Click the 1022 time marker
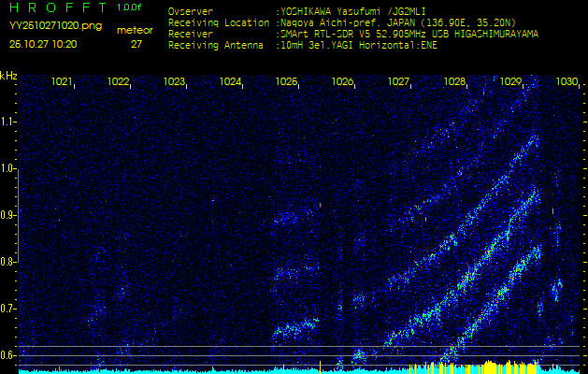 point(118,81)
